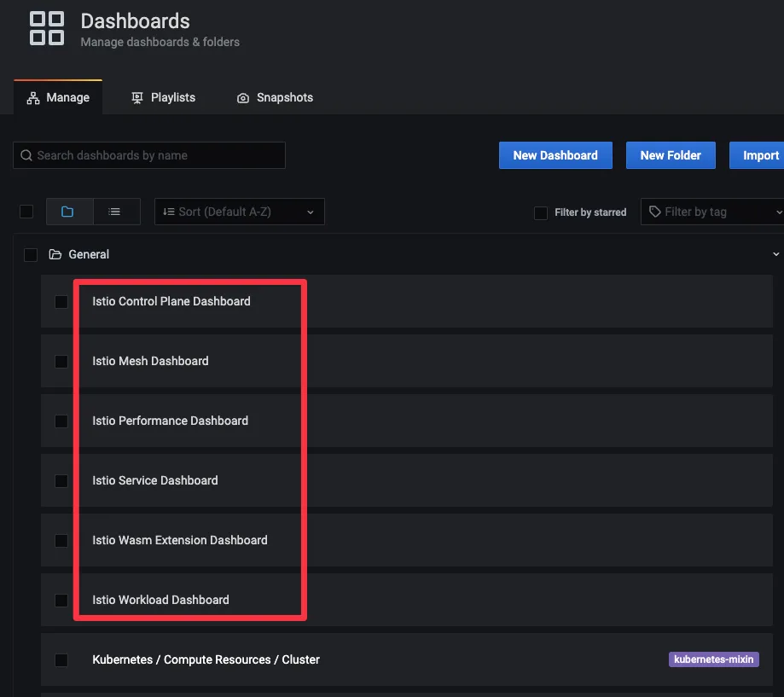Viewport: 784px width, 697px height.
Task: Tick the General folder checkbox
Action: 31,255
